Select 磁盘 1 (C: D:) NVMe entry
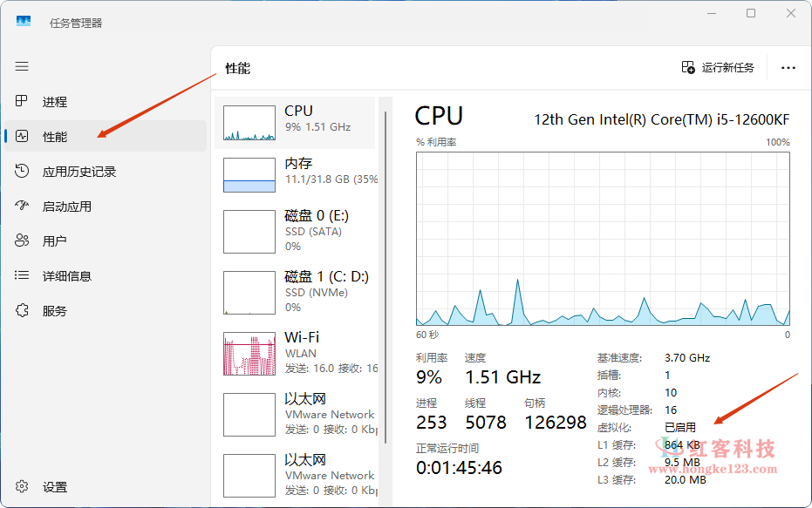The height and width of the screenshot is (508, 812). [x=297, y=292]
